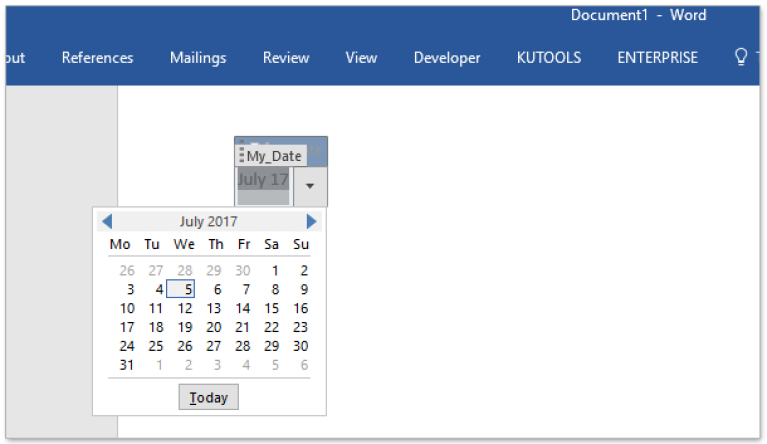Click the My_Date content control label
This screenshot has height=444, width=767.
[273, 156]
